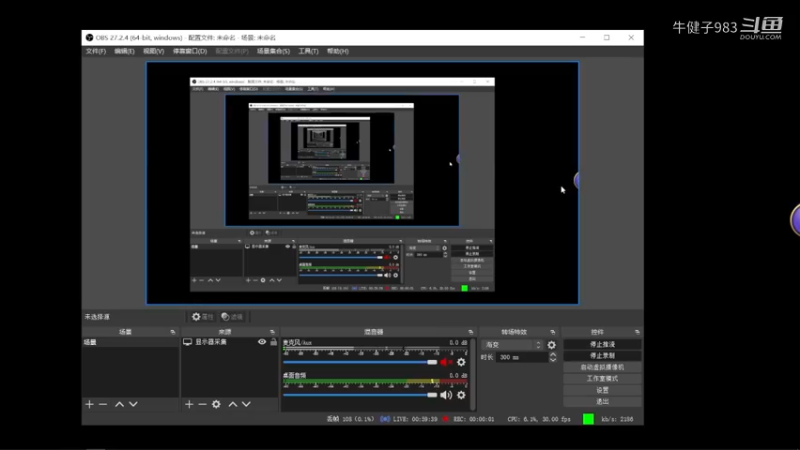Click the 丢帧 108 (0.1%) status text

tap(350, 419)
